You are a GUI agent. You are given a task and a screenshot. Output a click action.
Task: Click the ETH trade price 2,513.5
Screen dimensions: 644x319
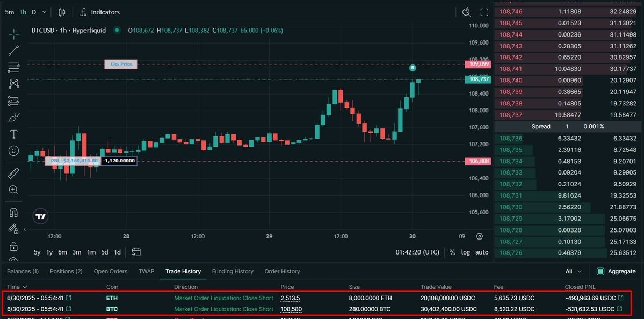point(291,298)
